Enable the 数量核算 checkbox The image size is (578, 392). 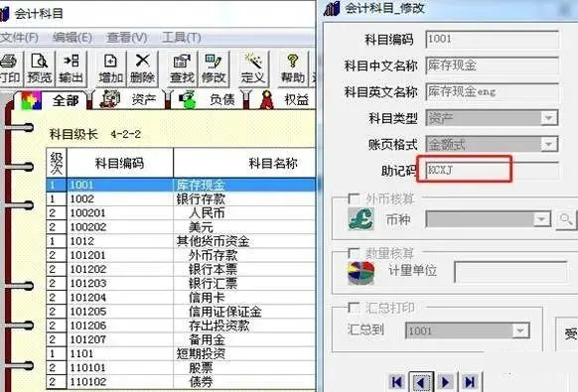tap(354, 253)
